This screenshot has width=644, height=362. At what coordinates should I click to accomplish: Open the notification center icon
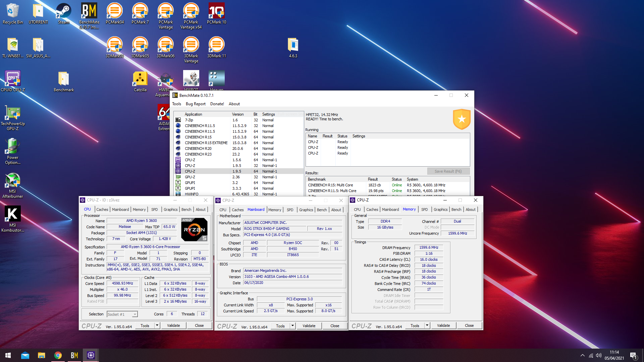(633, 355)
